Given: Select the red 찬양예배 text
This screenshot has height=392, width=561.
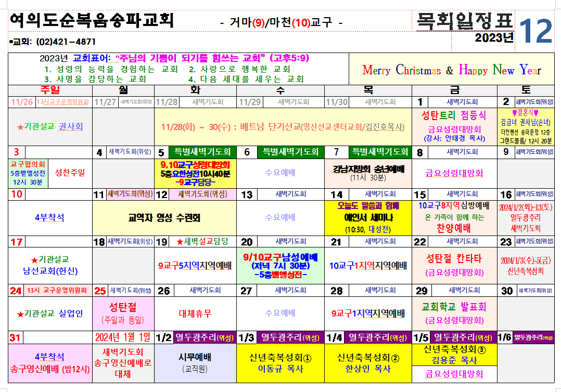Looking at the screenshot, I should point(454,228).
